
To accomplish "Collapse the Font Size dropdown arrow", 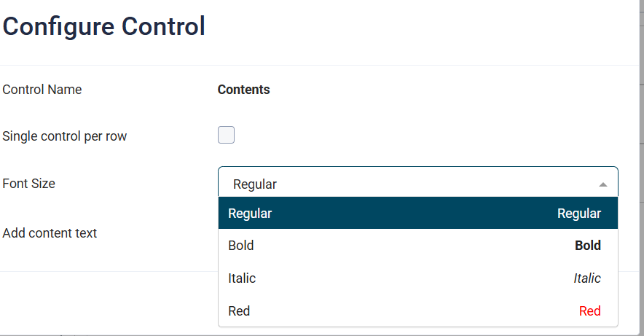I will [x=602, y=184].
